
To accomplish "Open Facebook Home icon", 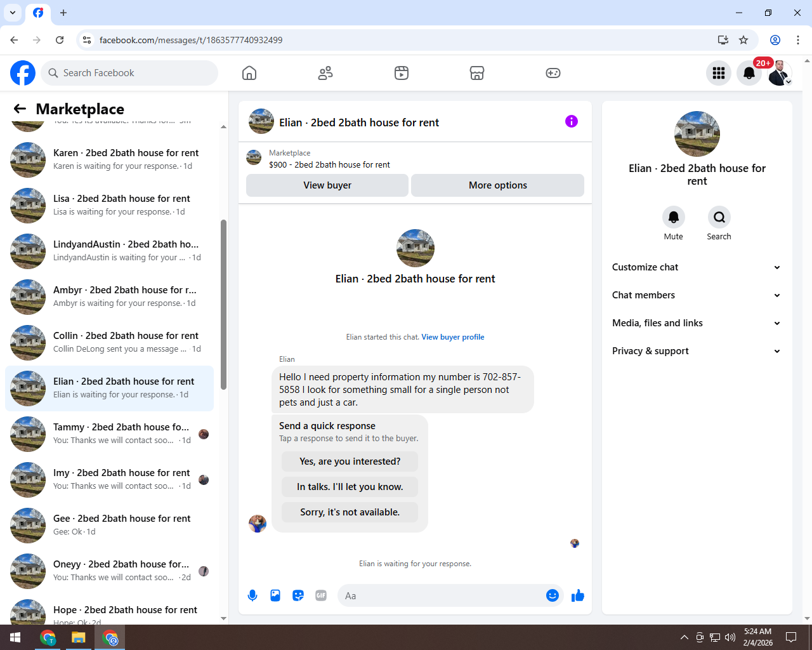I will (249, 73).
